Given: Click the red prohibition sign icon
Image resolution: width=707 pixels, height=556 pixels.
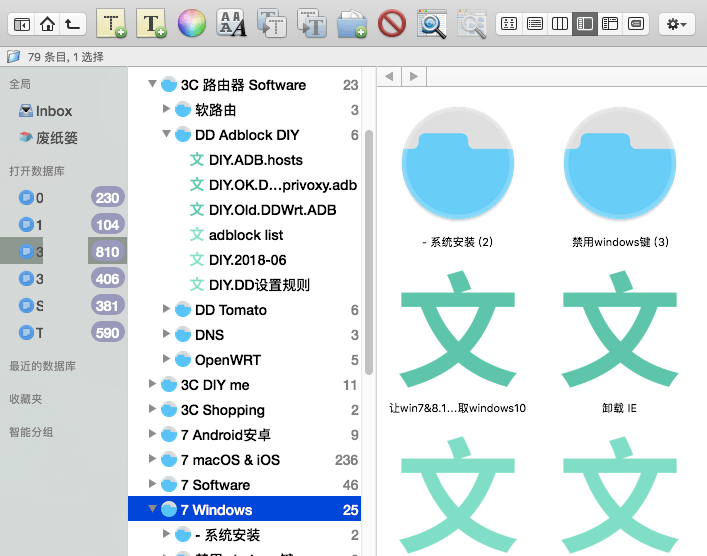Looking at the screenshot, I should pos(391,23).
